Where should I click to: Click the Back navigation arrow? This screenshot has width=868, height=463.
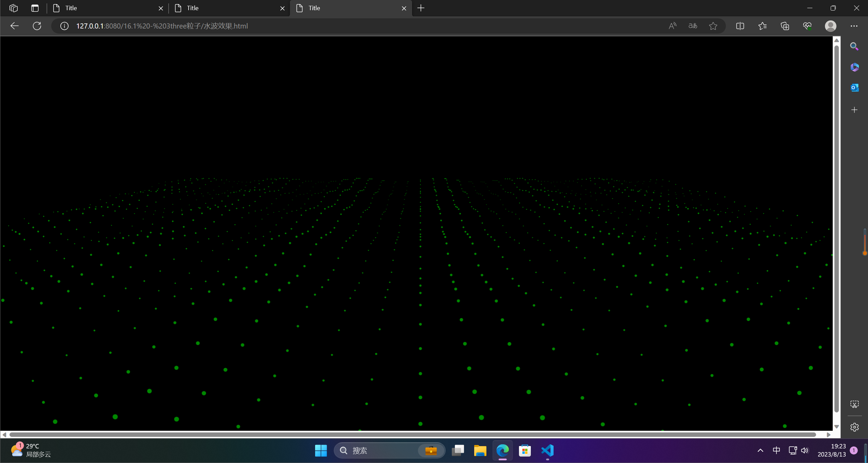click(x=15, y=26)
